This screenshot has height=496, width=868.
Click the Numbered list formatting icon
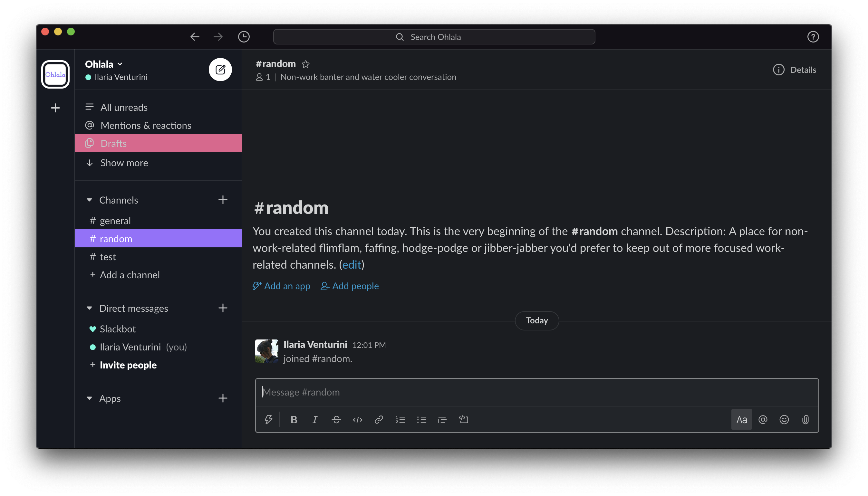coord(400,420)
